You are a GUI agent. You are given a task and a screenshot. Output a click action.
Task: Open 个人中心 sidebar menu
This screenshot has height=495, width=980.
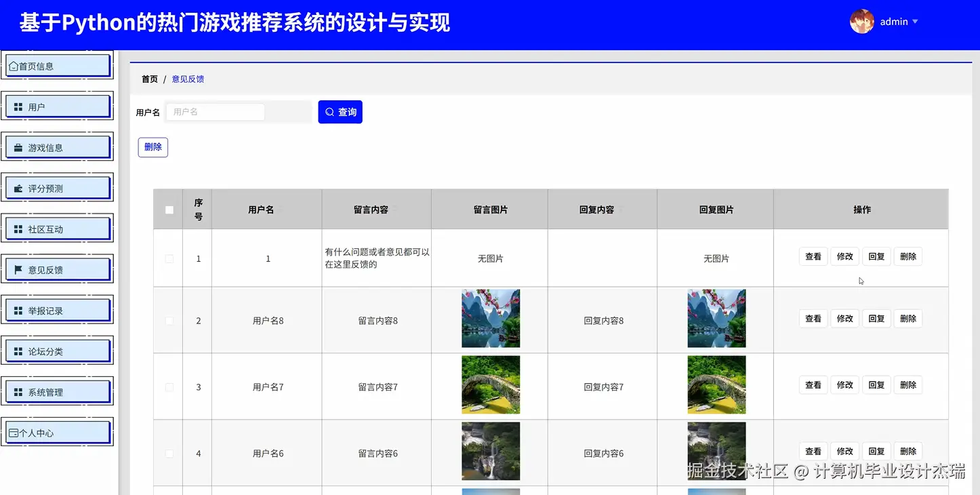click(x=58, y=432)
